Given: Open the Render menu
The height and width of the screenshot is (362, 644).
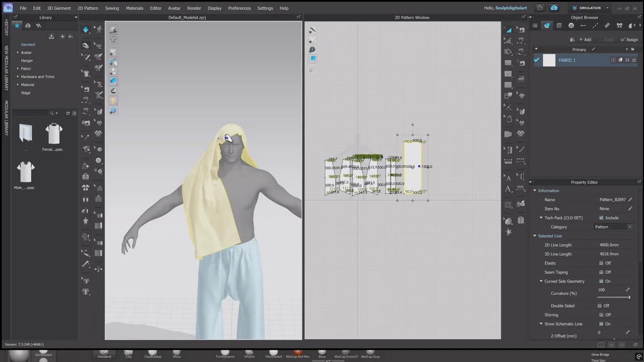Looking at the screenshot, I should coord(194,8).
